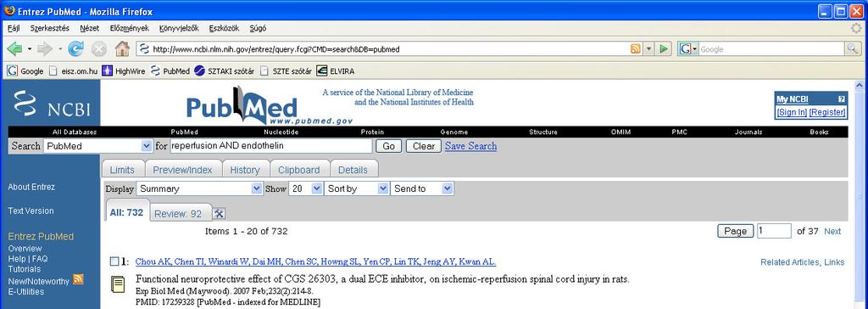
Task: Open the Nézet menu
Action: click(x=90, y=28)
